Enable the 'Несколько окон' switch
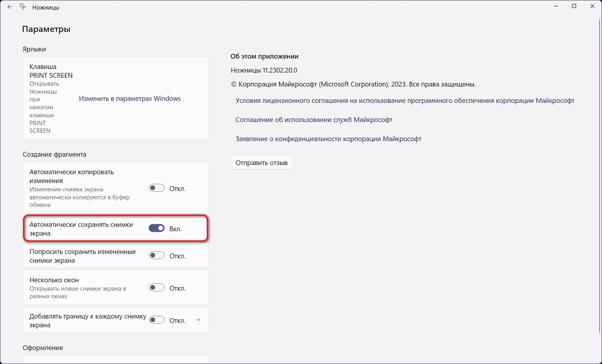Screen dimensions: 602x364 tap(157, 287)
